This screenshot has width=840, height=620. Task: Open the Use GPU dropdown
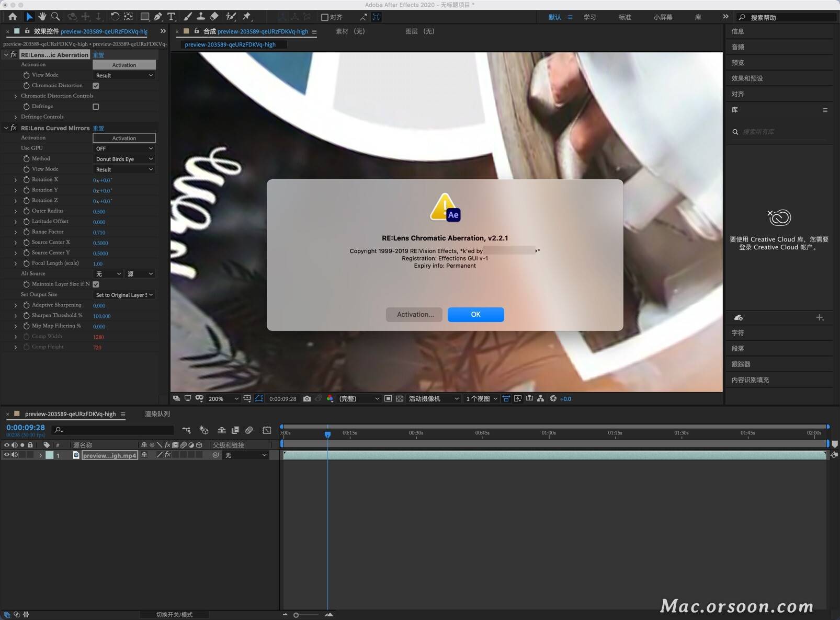pyautogui.click(x=124, y=148)
